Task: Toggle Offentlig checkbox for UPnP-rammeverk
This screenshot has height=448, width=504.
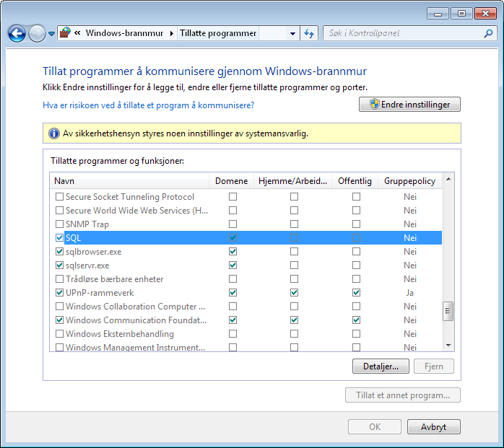Action: [356, 293]
